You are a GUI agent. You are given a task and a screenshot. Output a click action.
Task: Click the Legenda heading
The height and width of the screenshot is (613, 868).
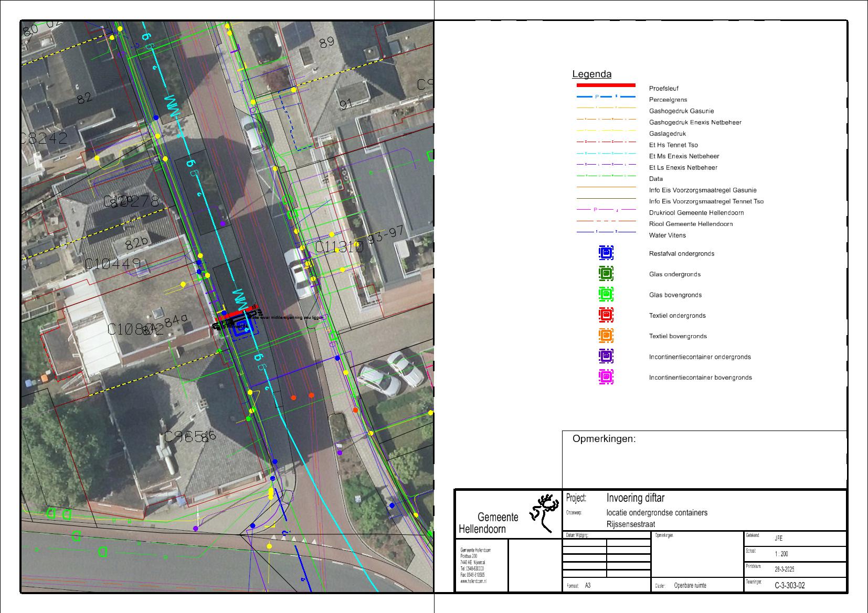pos(591,74)
